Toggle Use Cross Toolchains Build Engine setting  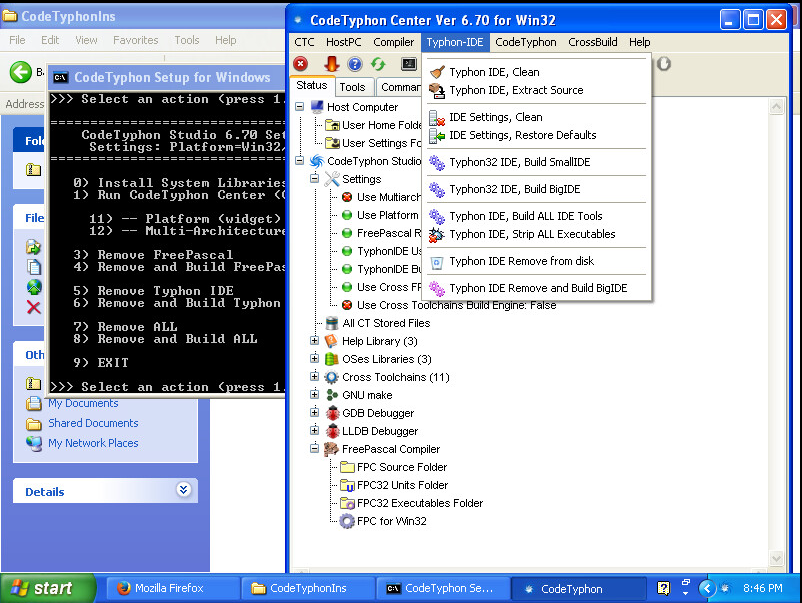347,305
